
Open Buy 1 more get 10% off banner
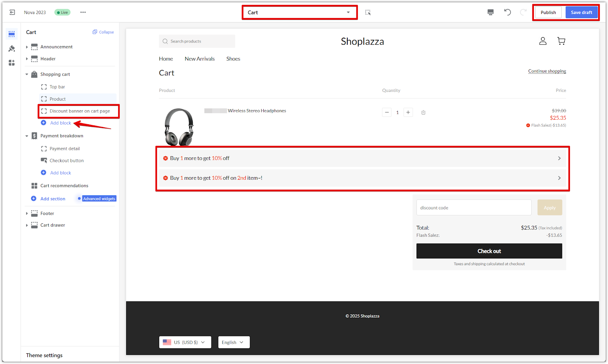pyautogui.click(x=363, y=158)
